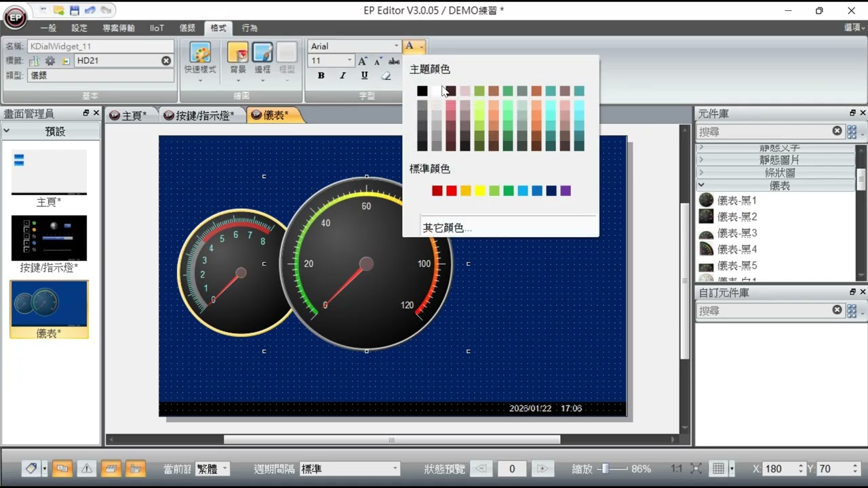Click 其它顏色... in the color popup
868x488 pixels.
[x=448, y=228]
